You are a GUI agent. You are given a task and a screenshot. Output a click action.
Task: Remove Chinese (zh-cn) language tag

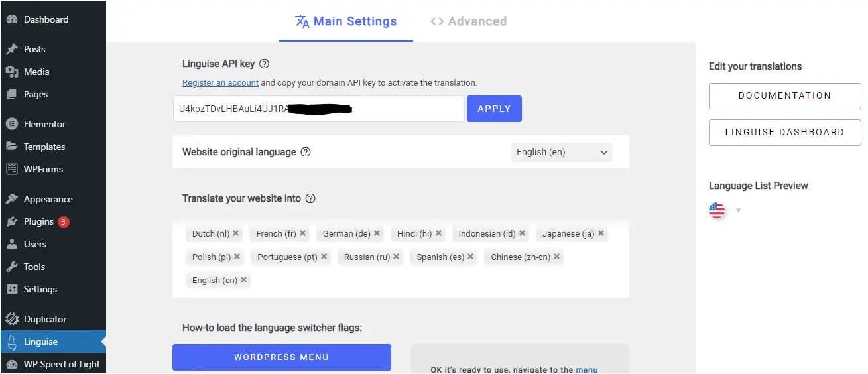(x=556, y=257)
